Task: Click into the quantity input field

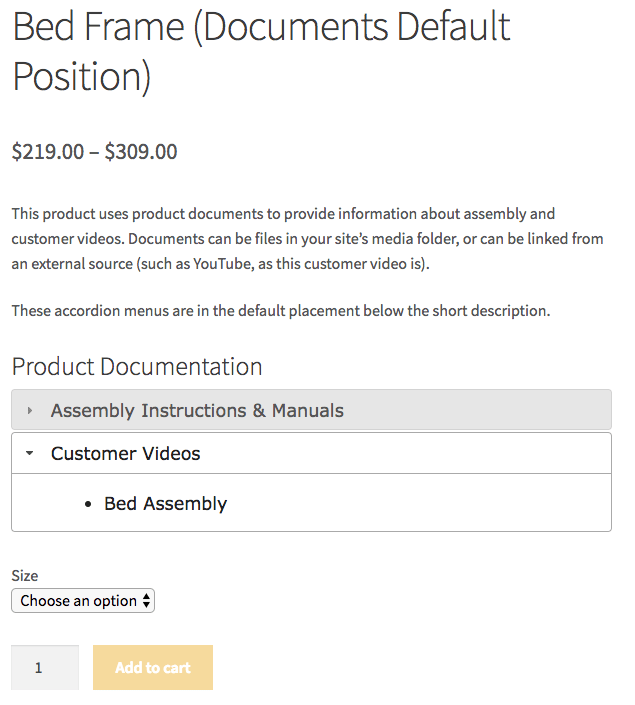Action: (x=44, y=668)
